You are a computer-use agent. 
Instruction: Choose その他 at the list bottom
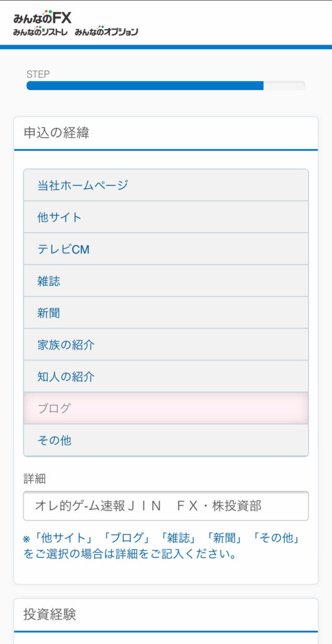(x=166, y=440)
